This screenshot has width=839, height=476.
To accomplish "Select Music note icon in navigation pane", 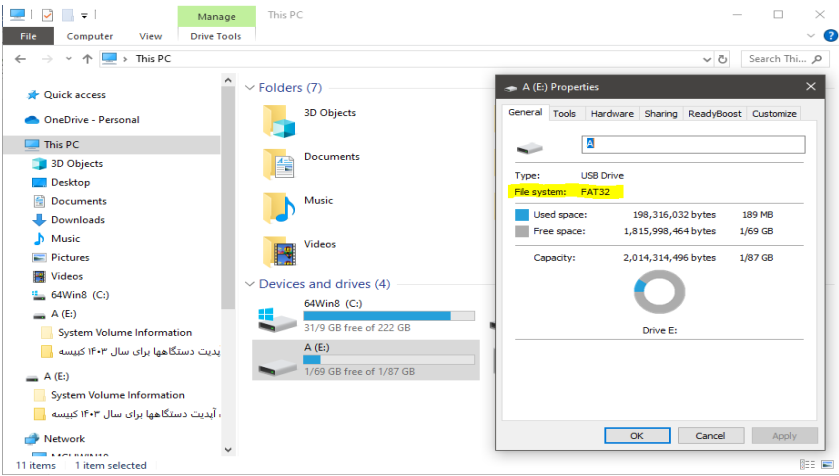I will click(39, 239).
